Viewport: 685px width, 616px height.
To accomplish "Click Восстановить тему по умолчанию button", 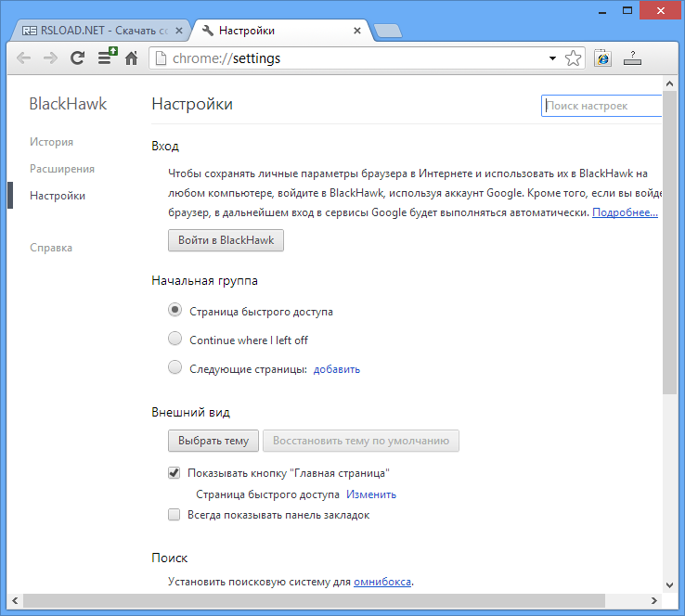I will [x=361, y=441].
